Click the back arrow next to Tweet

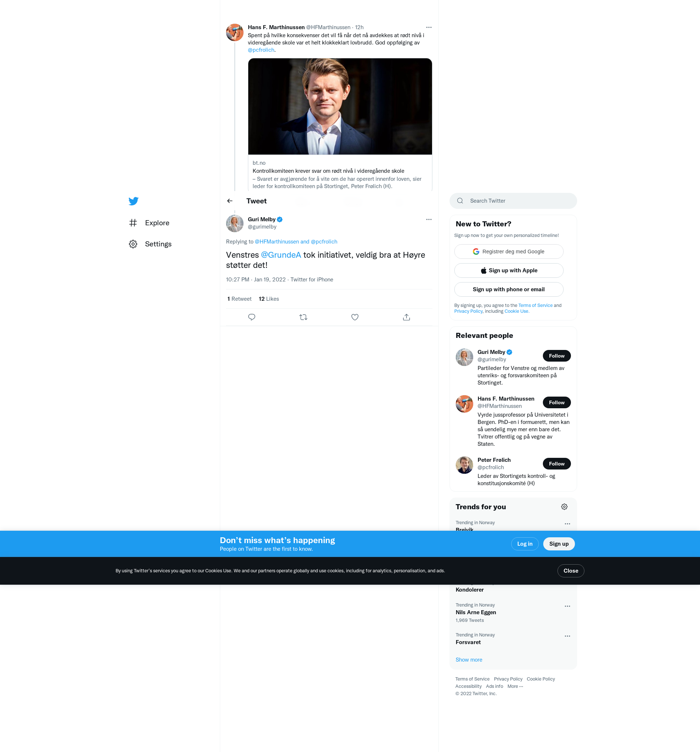tap(230, 201)
